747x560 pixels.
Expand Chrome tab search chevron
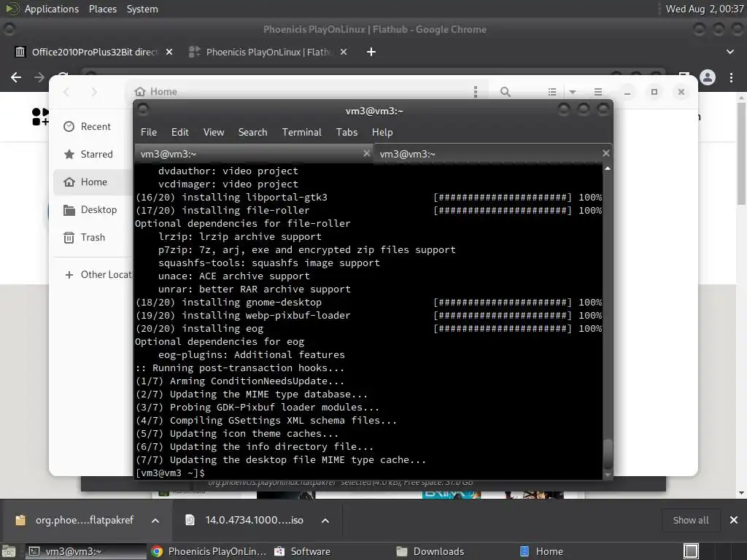(x=729, y=52)
